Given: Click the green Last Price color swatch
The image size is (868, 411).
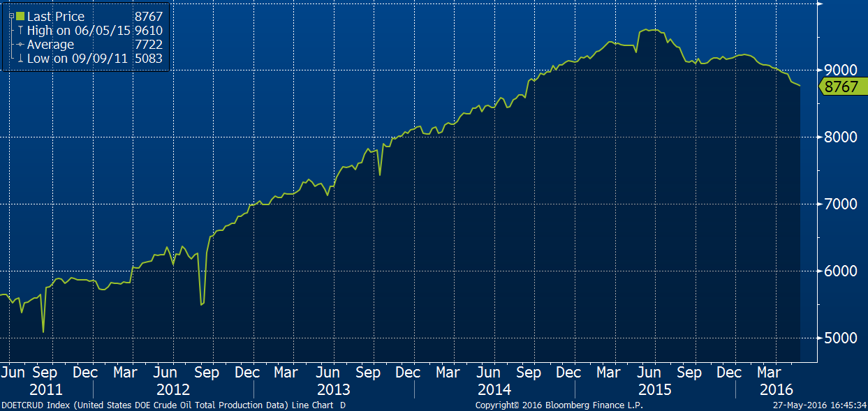Looking at the screenshot, I should [20, 16].
